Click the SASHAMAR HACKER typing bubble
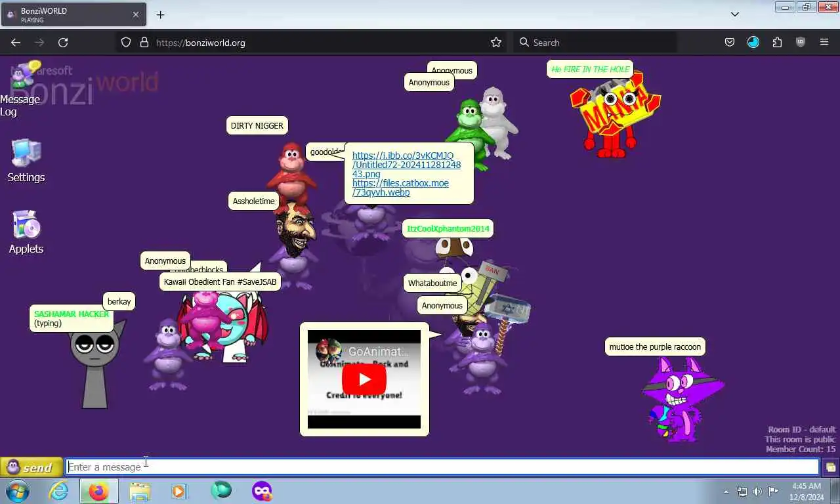 pos(72,318)
